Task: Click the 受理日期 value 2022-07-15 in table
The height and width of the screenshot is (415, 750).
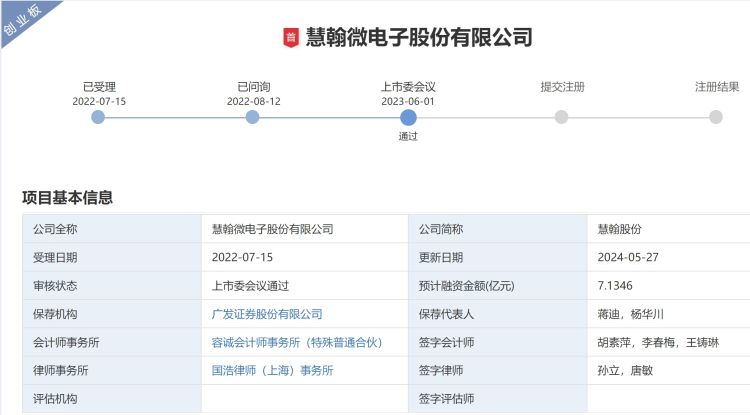Action: pos(243,257)
